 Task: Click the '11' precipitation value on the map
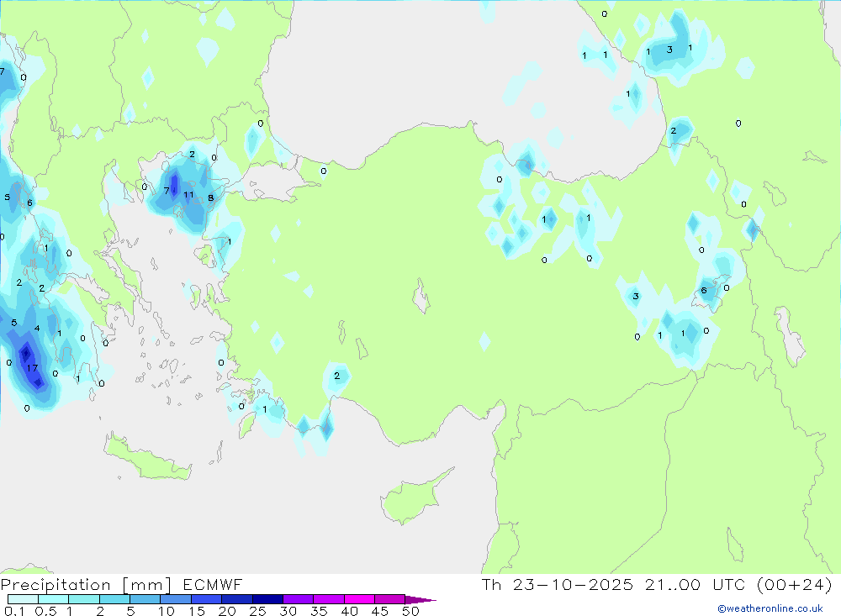[x=188, y=195]
